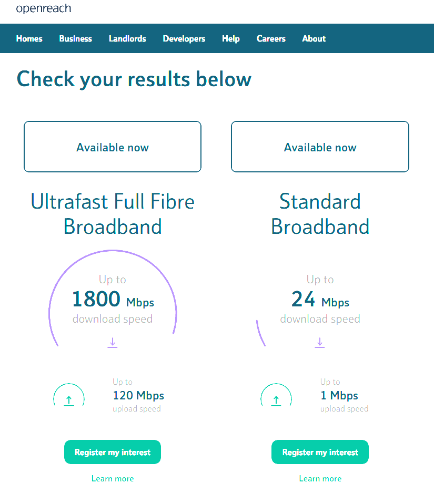Image resolution: width=434 pixels, height=504 pixels.
Task: Click the download speed arrow under 1800 Mbps
Action: tap(112, 342)
